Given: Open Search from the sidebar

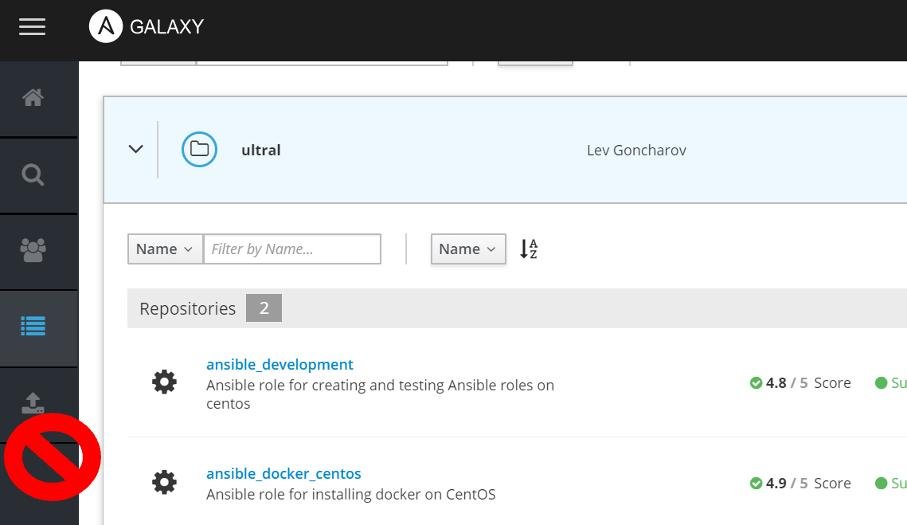Looking at the screenshot, I should point(33,175).
